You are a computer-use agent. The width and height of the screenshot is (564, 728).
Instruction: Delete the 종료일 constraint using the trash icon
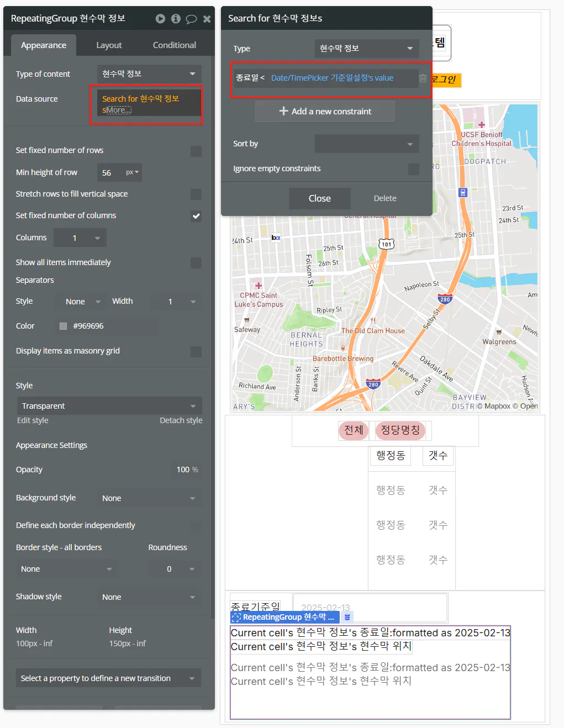click(x=423, y=78)
